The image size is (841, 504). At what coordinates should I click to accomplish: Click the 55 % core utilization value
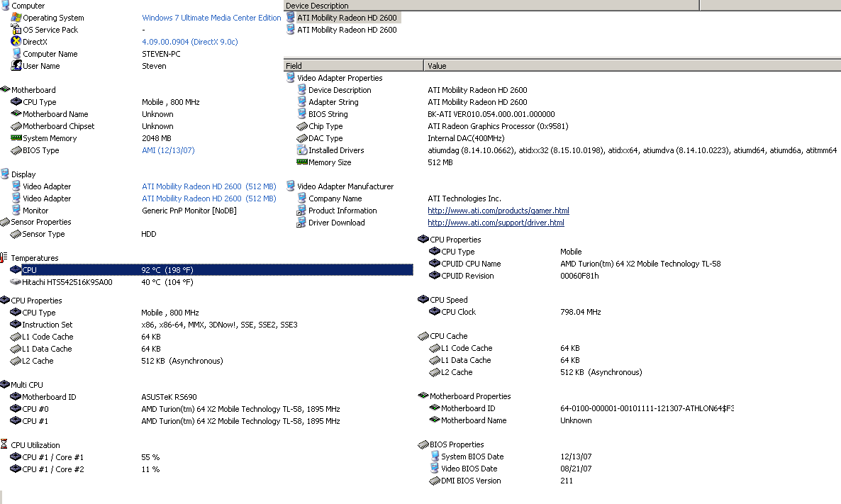click(x=150, y=457)
